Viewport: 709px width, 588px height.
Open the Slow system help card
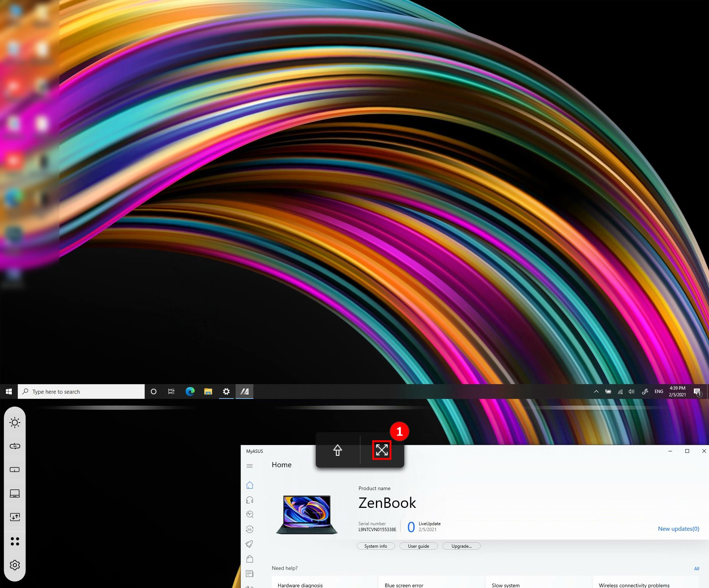click(538, 582)
